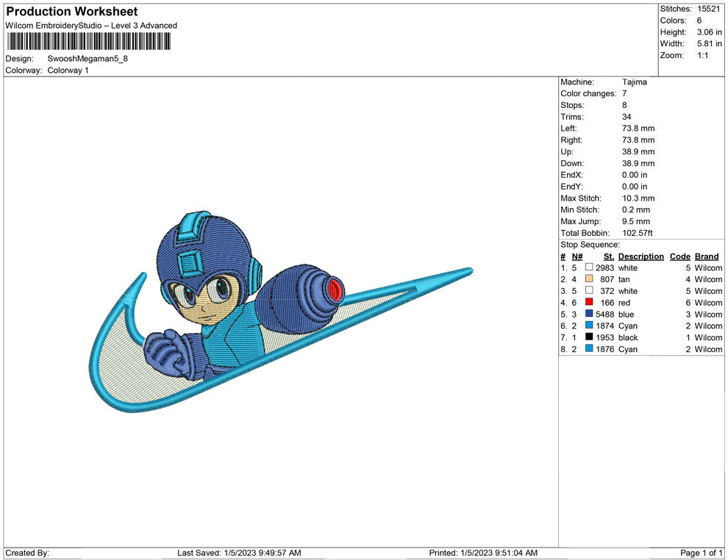Click the stitch count '166'
This screenshot has height=560, width=728.
[607, 303]
